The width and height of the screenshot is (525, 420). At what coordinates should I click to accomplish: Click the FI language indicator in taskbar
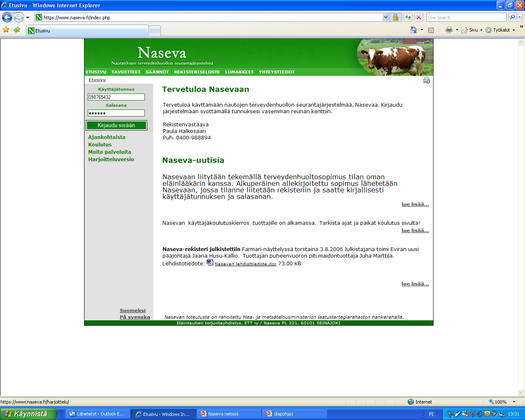pyautogui.click(x=431, y=414)
